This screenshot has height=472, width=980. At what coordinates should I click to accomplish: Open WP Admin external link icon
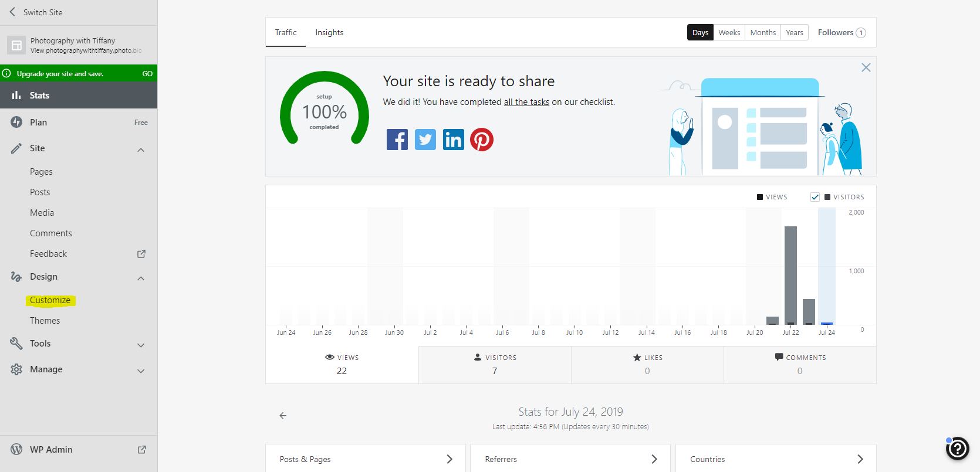[x=141, y=450]
